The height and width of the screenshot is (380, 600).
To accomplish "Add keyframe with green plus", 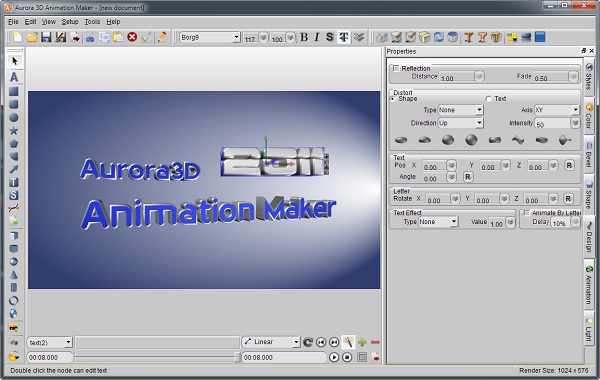I will (362, 342).
